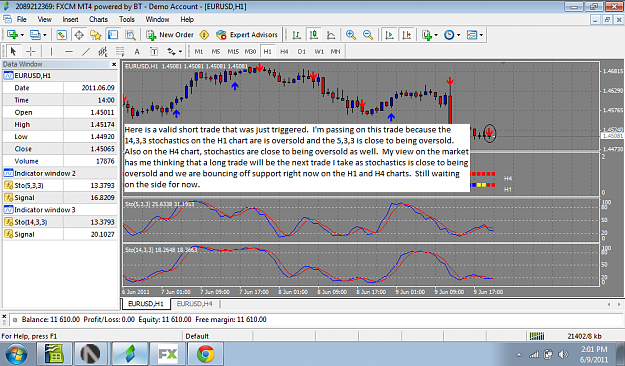
Task: Open the Indicators list dropdown
Action: coord(430,35)
